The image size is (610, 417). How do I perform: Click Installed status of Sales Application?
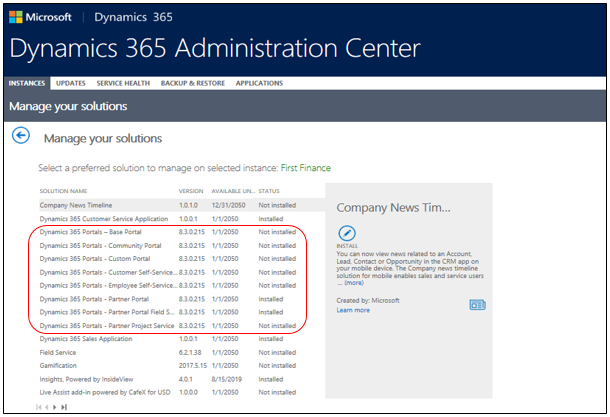pos(271,339)
